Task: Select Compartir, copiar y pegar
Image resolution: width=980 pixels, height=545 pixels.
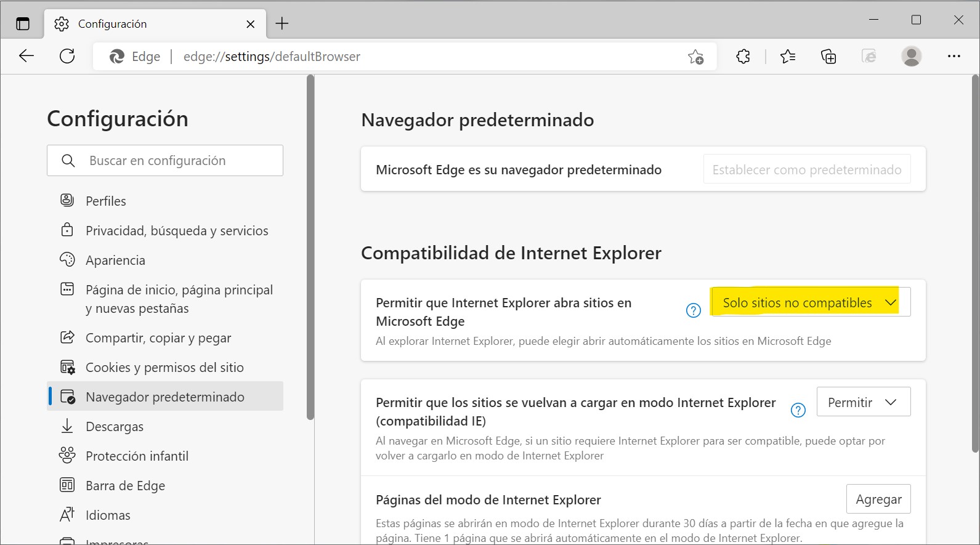Action: [165, 337]
